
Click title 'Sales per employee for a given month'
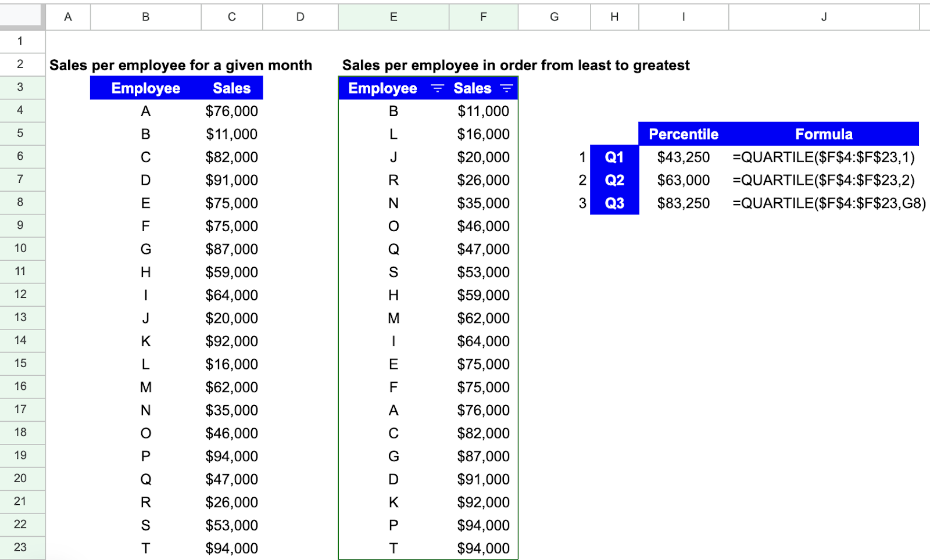point(181,65)
